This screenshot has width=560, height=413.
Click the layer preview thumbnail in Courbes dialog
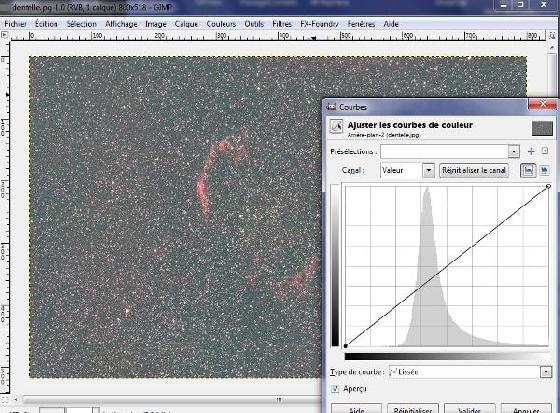tap(542, 128)
